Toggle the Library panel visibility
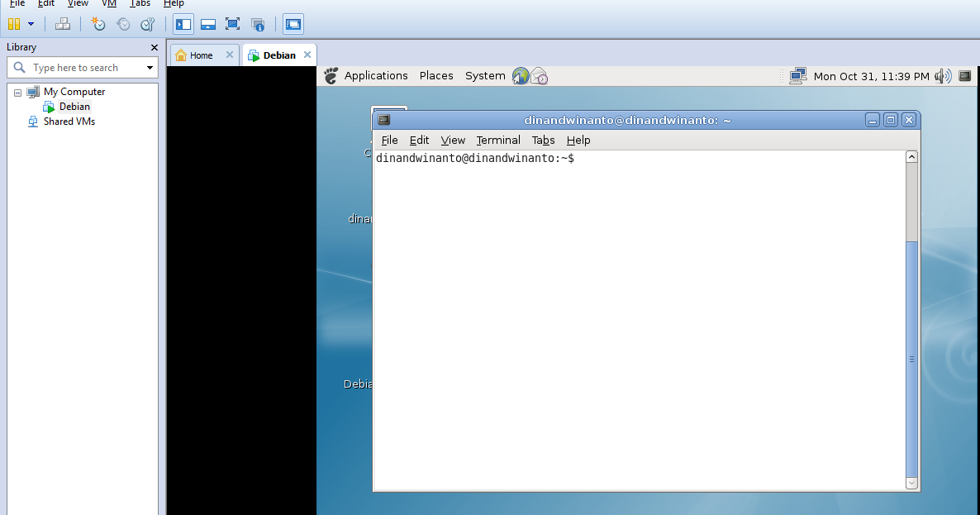The height and width of the screenshot is (515, 980). pyautogui.click(x=183, y=24)
